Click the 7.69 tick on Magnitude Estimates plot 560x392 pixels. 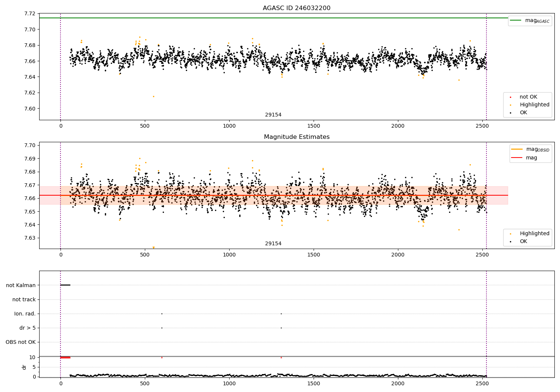[x=29, y=159]
